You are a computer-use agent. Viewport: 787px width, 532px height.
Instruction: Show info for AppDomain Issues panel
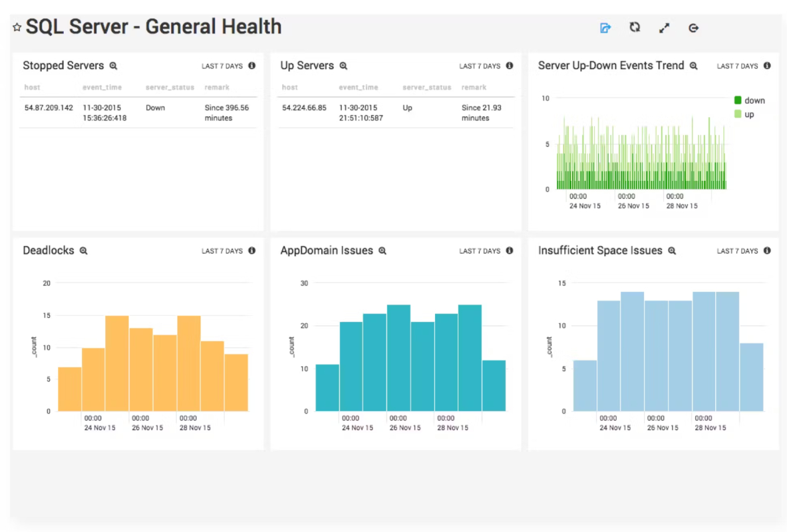coord(510,251)
